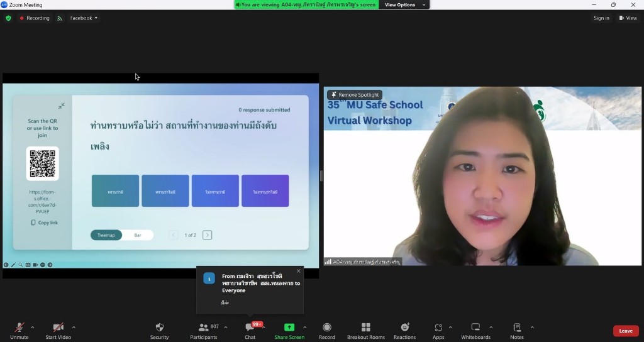Go to next poll question arrow
Screen dimensions: 644x342
coord(207,235)
